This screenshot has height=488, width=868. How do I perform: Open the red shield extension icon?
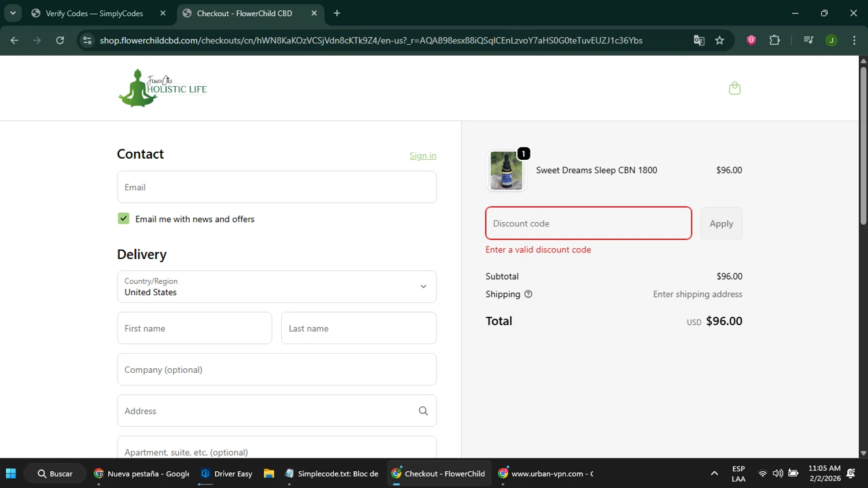(751, 41)
